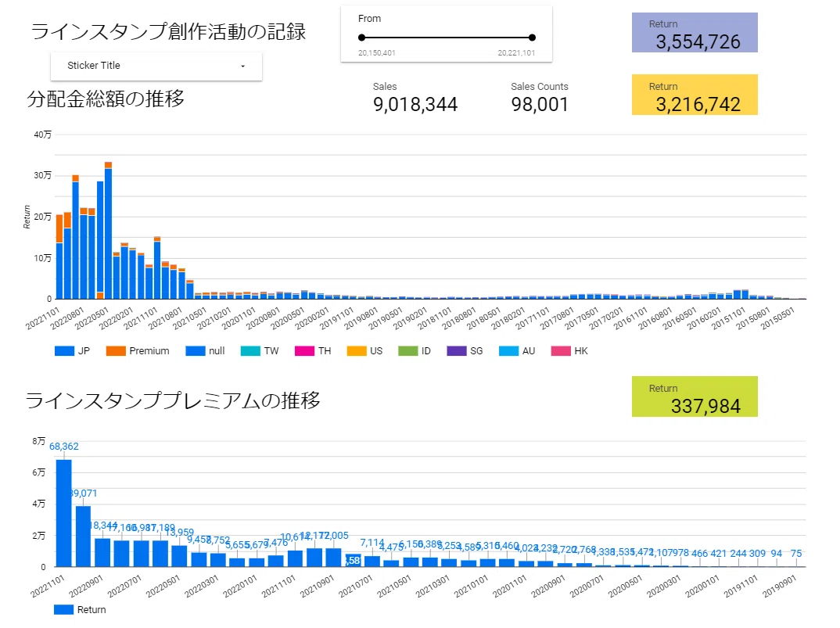
Task: Toggle the TW legend swatch
Action: pyautogui.click(x=250, y=351)
